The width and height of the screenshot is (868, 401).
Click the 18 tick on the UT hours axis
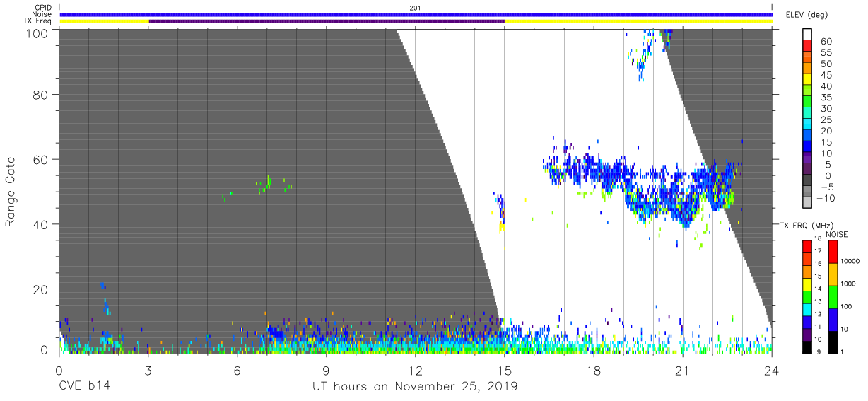pyautogui.click(x=594, y=370)
